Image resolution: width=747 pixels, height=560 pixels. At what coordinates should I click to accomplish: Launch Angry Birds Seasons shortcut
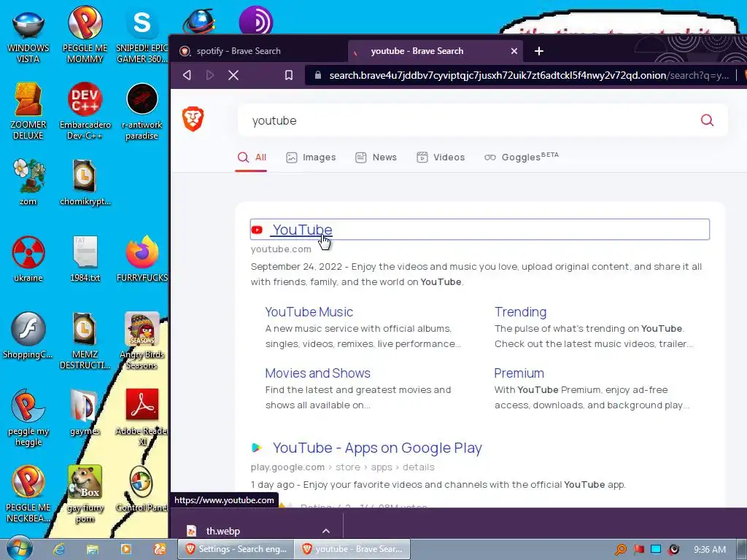coord(142,341)
